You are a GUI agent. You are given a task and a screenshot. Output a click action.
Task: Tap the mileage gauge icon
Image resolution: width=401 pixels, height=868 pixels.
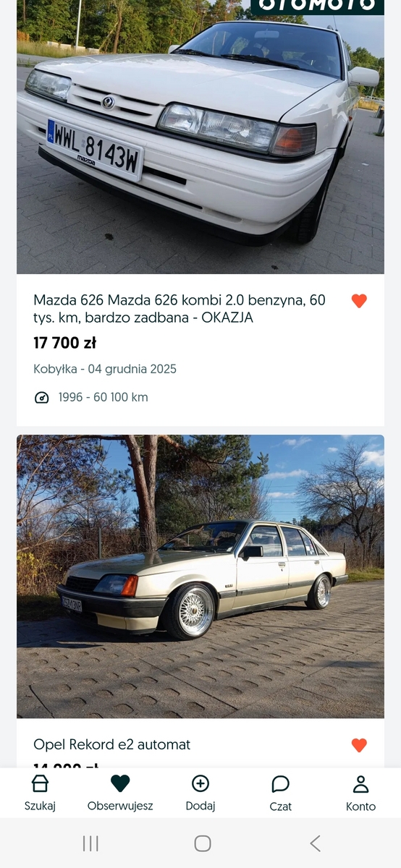[42, 397]
